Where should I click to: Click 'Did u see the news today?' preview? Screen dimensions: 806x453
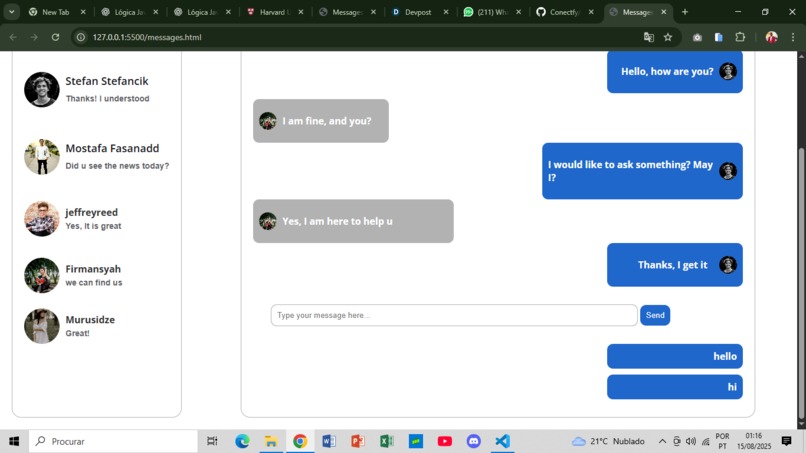pyautogui.click(x=117, y=166)
